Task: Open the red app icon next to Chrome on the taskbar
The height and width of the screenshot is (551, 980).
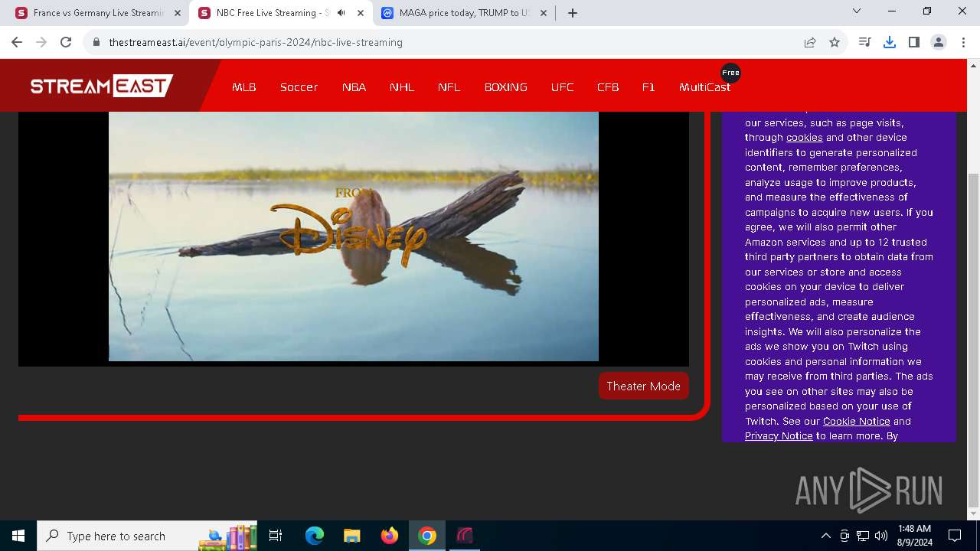Action: tap(465, 536)
